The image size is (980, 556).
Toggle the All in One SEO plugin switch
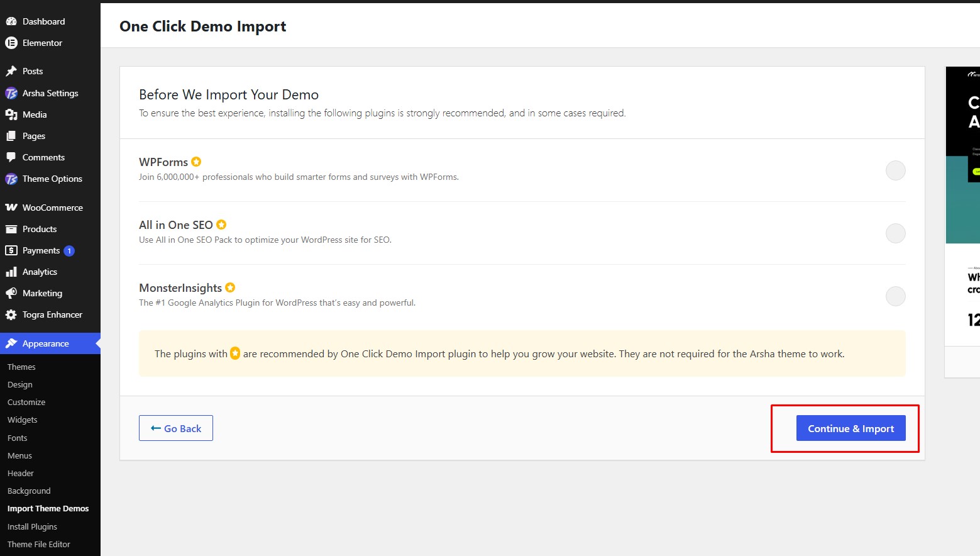coord(896,233)
